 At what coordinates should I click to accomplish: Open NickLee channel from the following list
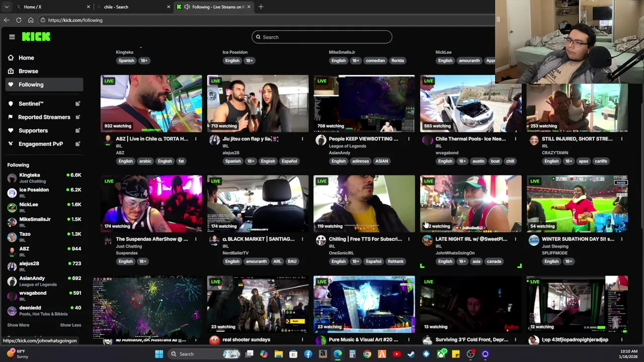[x=44, y=207]
